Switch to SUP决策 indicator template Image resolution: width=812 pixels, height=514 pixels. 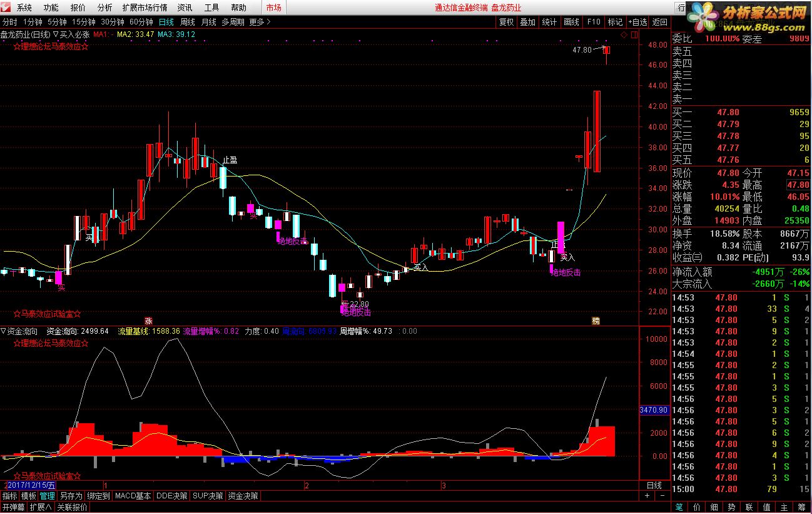coord(208,495)
